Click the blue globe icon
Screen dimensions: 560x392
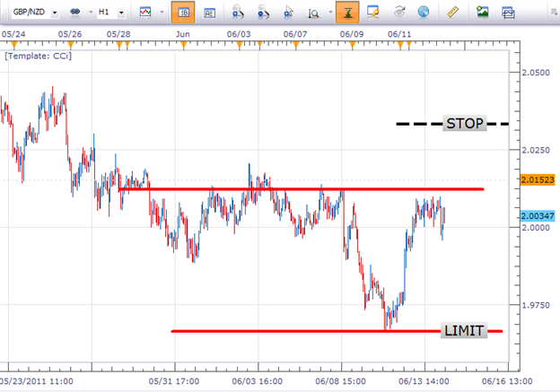[x=424, y=13]
